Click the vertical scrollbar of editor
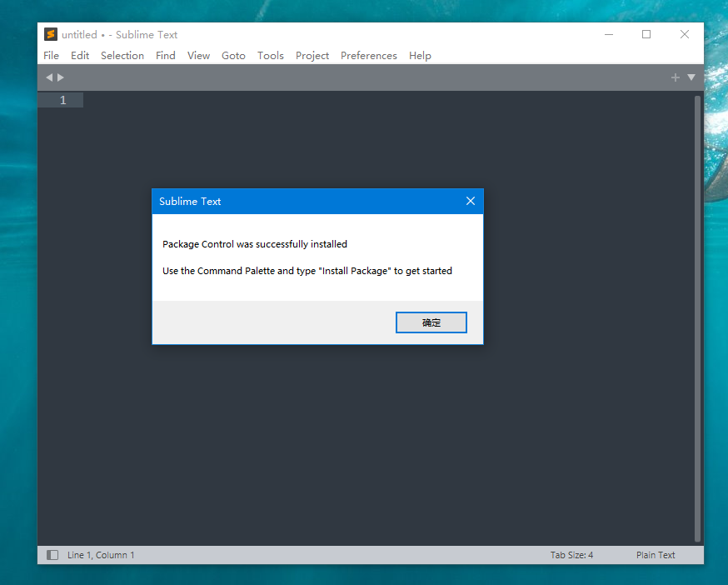The height and width of the screenshot is (585, 728). pyautogui.click(x=697, y=319)
